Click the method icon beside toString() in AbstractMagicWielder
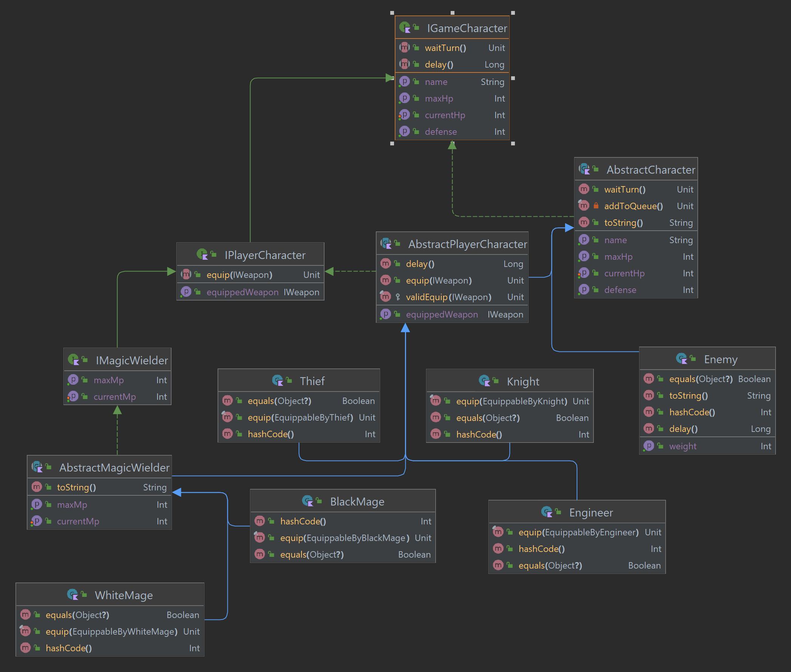The height and width of the screenshot is (672, 791). point(37,487)
